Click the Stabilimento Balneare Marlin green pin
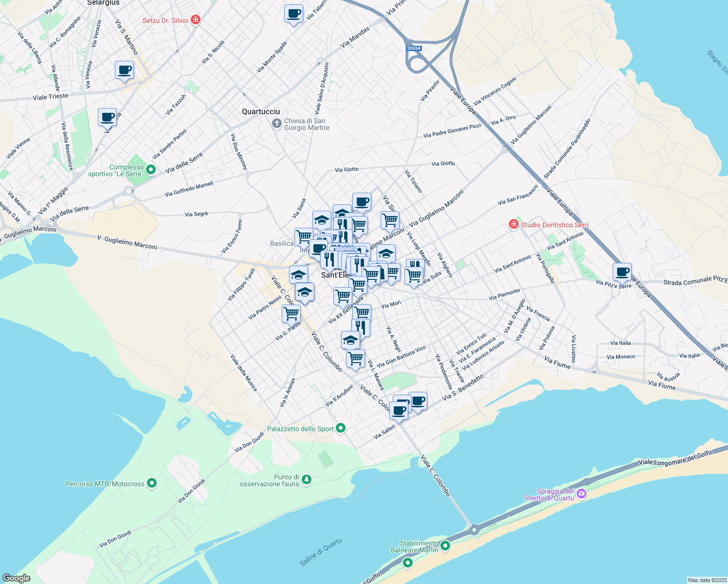Image resolution: width=728 pixels, height=584 pixels. coord(445,546)
